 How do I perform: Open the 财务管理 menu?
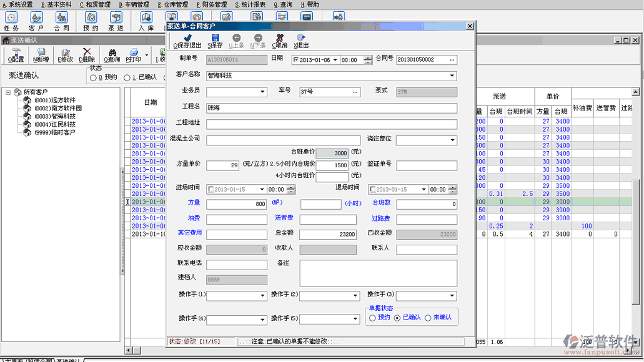[x=212, y=4]
